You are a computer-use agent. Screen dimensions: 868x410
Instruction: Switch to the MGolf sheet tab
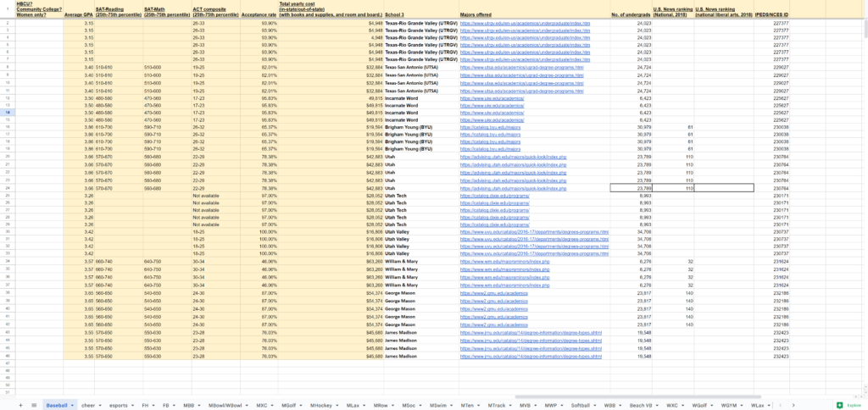click(289, 406)
